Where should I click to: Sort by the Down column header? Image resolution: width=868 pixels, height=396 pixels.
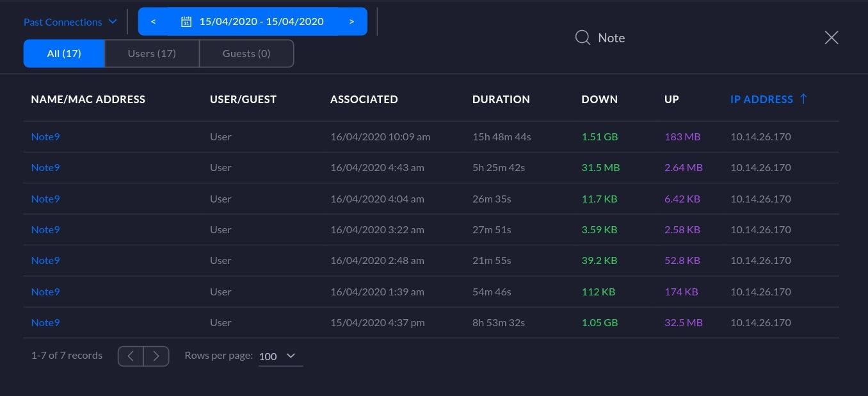tap(599, 99)
